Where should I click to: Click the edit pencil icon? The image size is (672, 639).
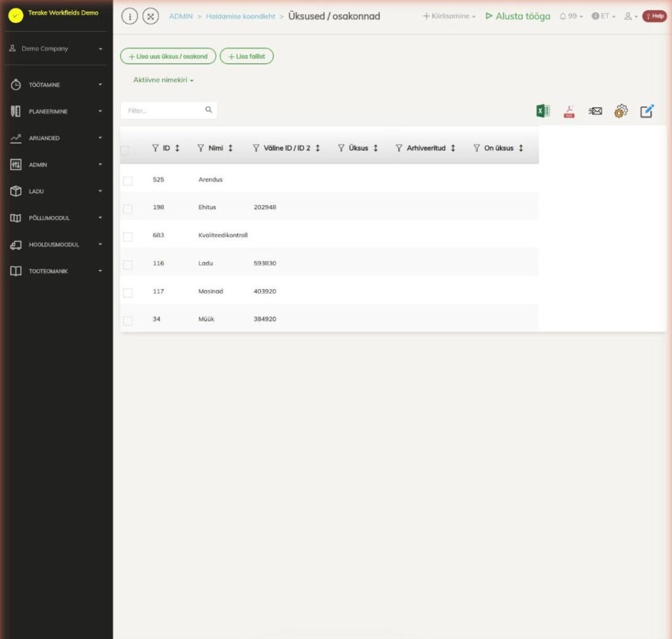pyautogui.click(x=647, y=111)
